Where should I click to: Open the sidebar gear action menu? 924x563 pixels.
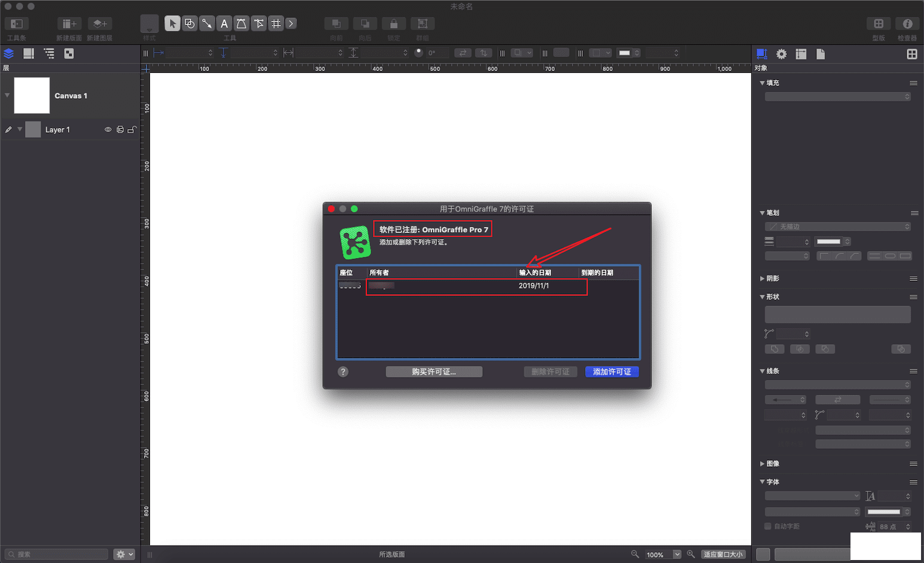pos(124,555)
